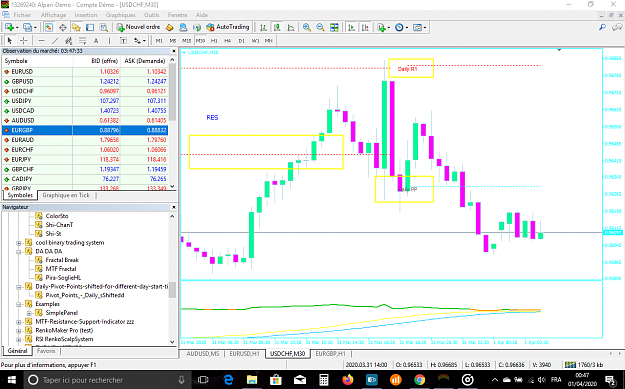
Task: Expand MTF-Resistance-Support-Indicator zzz folder
Action: pos(19,322)
